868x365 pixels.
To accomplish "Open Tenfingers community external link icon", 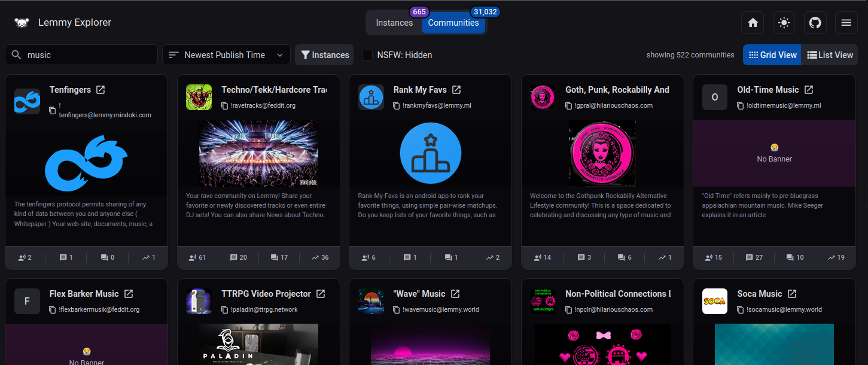I will click(100, 90).
